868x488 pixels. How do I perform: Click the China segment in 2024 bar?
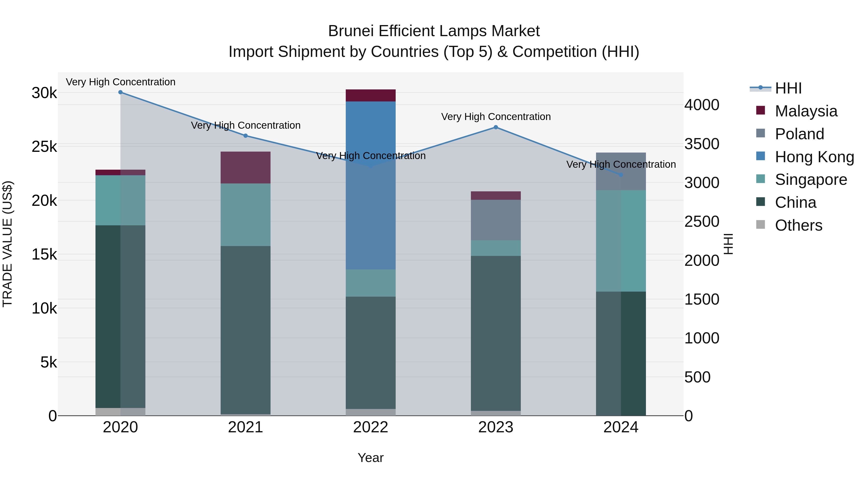coord(621,354)
